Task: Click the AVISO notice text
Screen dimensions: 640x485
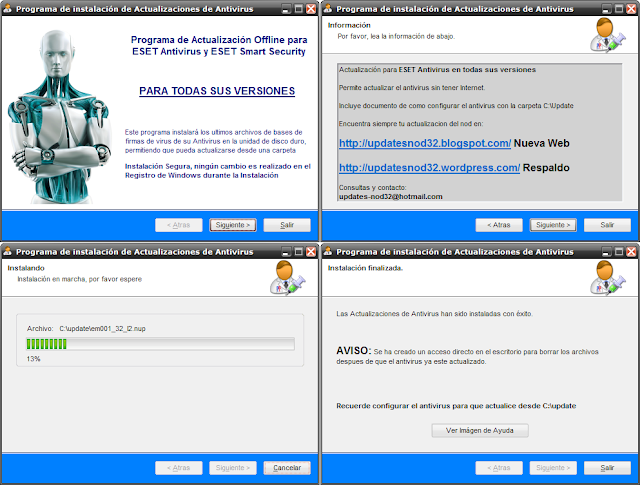Action: pos(467,356)
